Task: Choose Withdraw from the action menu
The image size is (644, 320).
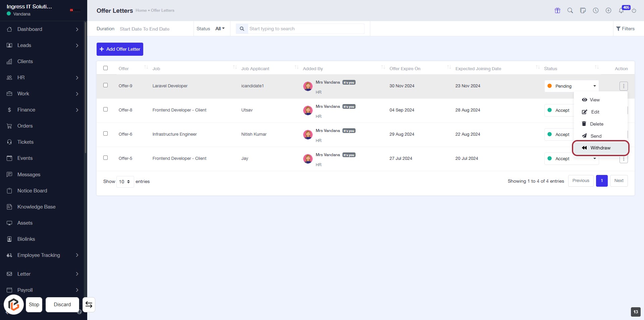Action: coord(600,148)
